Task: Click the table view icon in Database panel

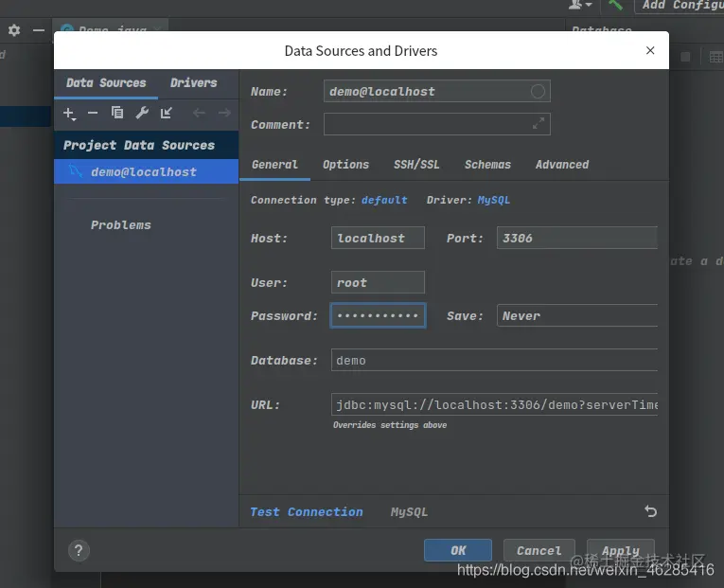Action: click(x=716, y=57)
